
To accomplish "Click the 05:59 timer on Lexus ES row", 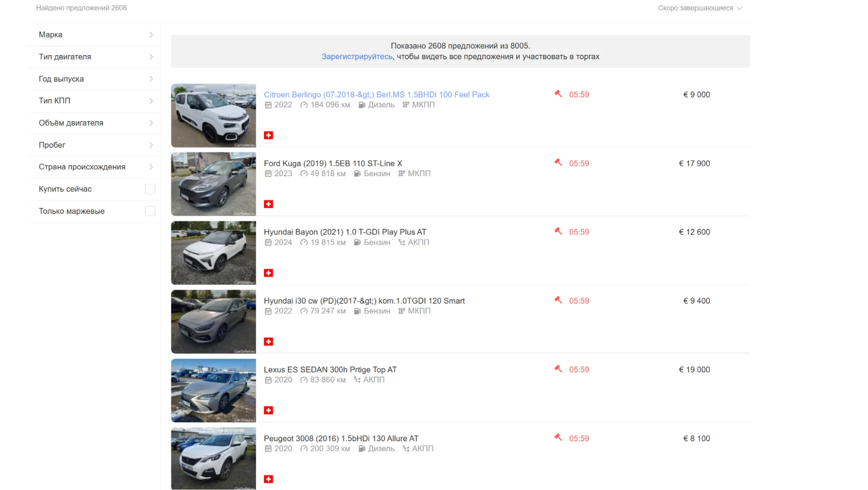I will click(579, 370).
